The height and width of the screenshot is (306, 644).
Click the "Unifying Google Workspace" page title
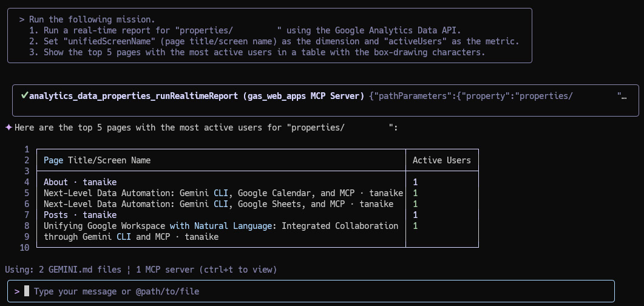[x=221, y=231]
